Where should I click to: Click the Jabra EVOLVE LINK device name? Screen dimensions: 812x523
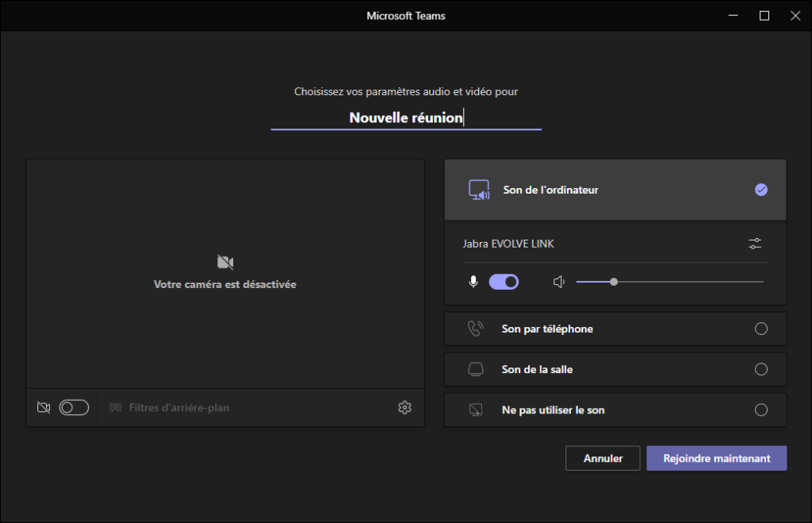pos(508,244)
